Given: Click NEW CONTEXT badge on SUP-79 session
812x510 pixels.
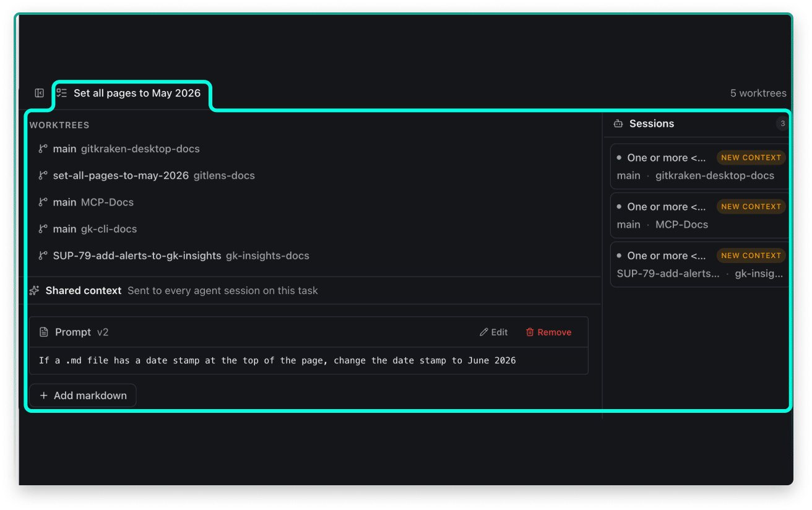Looking at the screenshot, I should tap(751, 256).
